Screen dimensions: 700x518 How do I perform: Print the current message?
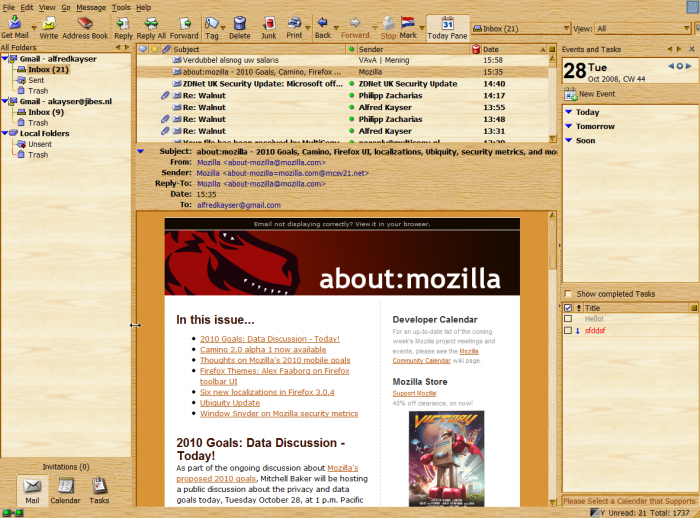coord(294,28)
